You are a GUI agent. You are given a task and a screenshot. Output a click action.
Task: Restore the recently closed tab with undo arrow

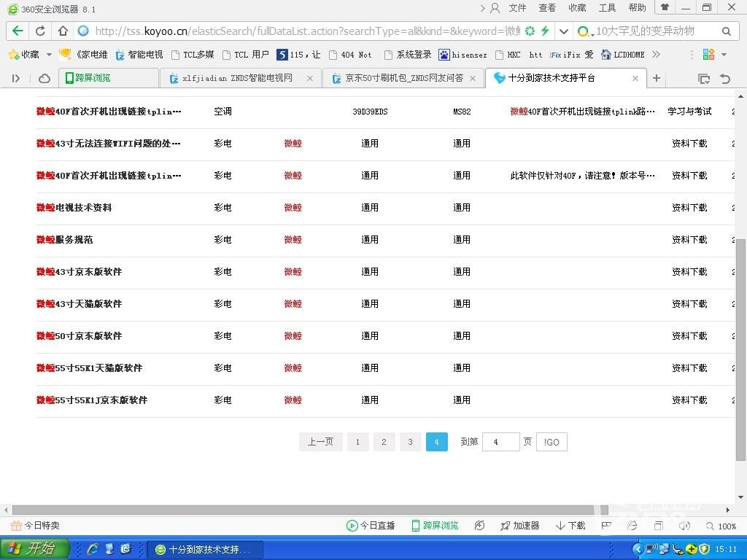[x=725, y=79]
